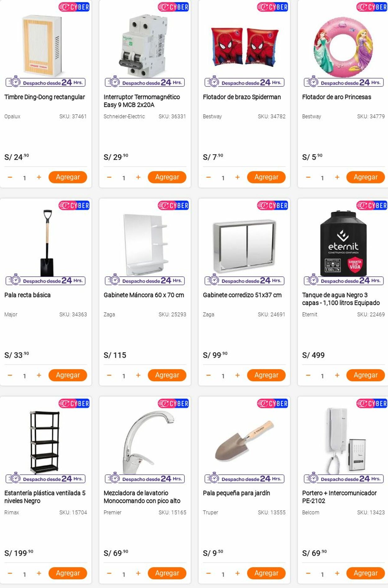Viewport: 388px width, 588px height.
Task: Click plus icon for Flotador de brazo Spiderman
Action: pos(237,177)
